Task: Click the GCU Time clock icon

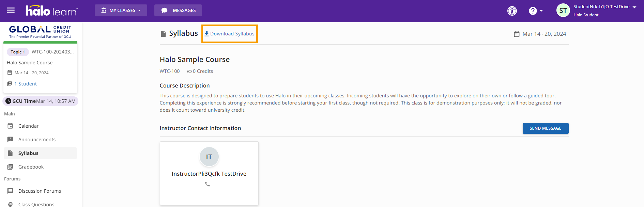Action: 9,101
